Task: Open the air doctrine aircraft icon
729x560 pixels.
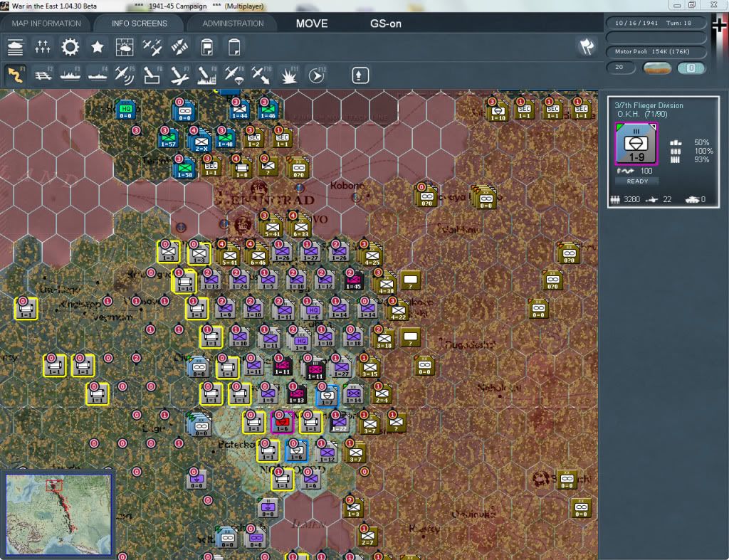Action: coord(152,47)
